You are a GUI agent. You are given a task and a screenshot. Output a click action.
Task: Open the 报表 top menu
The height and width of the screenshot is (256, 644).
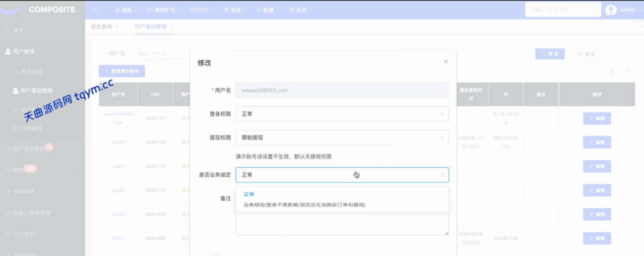tap(235, 10)
